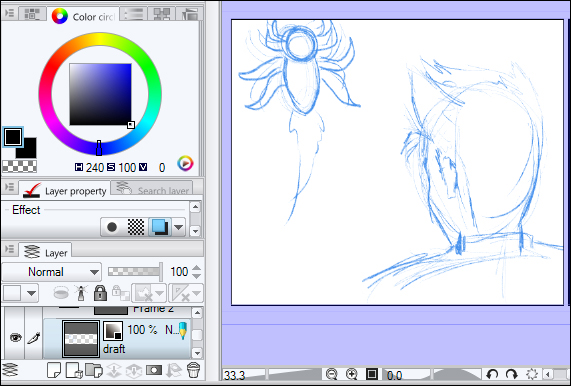Choose the transparent color swatch
571x386 pixels.
point(19,166)
